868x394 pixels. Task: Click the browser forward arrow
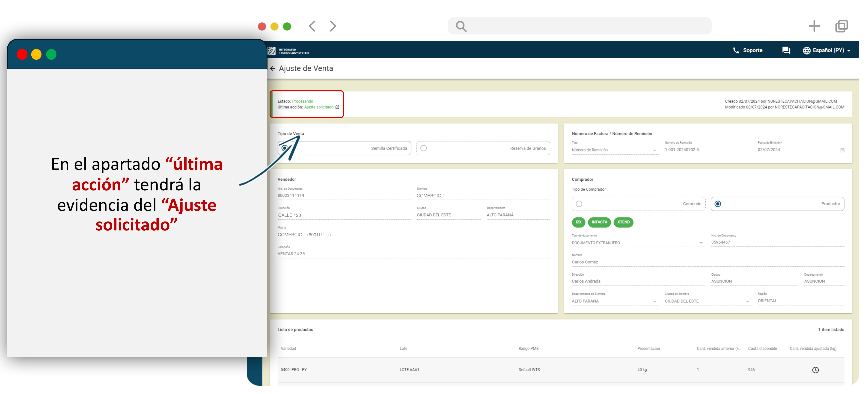coord(333,26)
